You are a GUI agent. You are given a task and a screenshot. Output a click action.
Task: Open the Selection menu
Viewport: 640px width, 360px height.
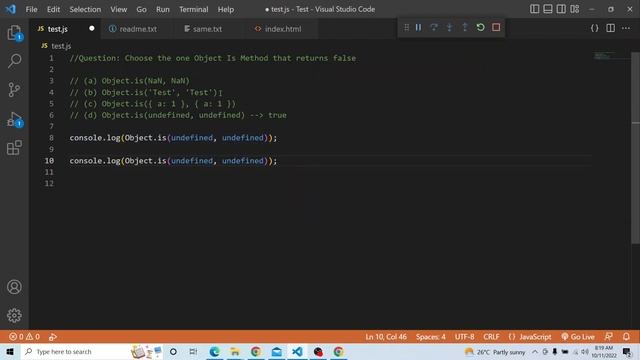tap(85, 9)
